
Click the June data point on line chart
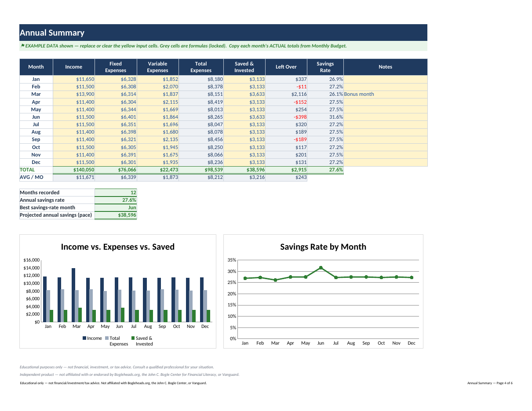(321, 268)
